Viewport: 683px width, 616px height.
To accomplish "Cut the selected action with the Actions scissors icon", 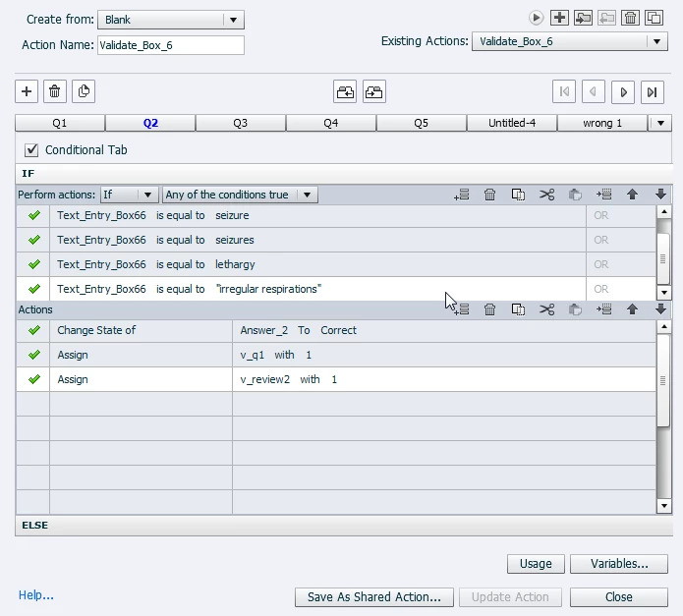I will pyautogui.click(x=546, y=309).
